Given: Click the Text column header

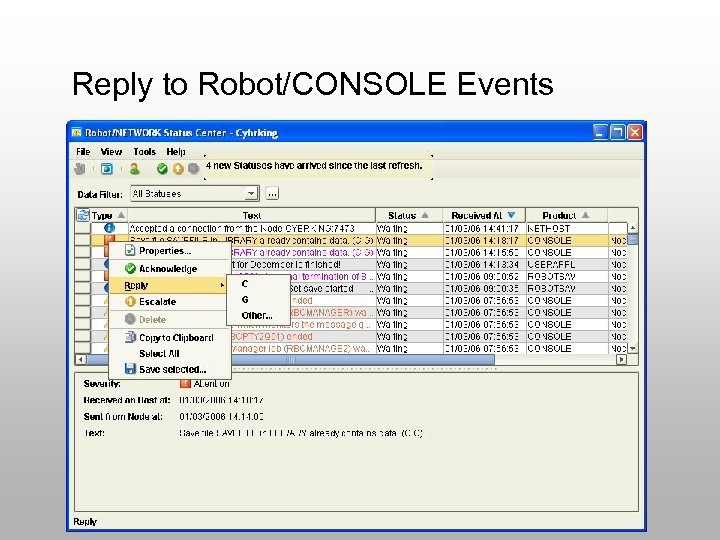Looking at the screenshot, I should 252,215.
